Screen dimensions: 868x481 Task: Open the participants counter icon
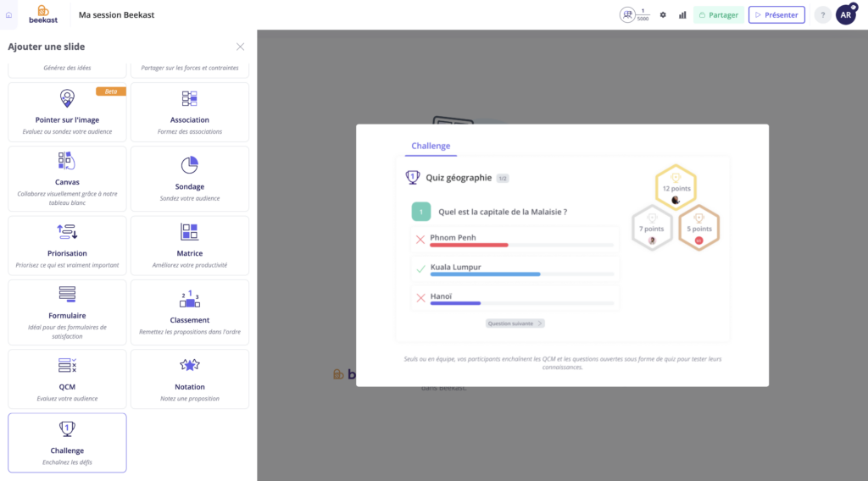[x=627, y=15]
